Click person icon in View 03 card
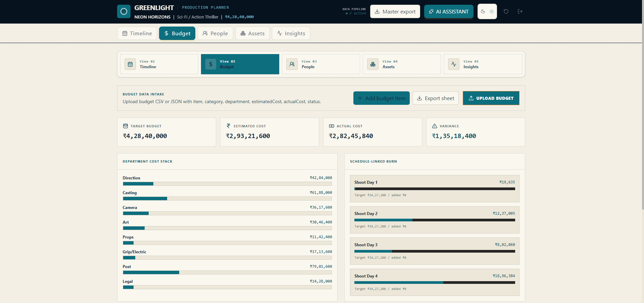The image size is (644, 303). 292,64
